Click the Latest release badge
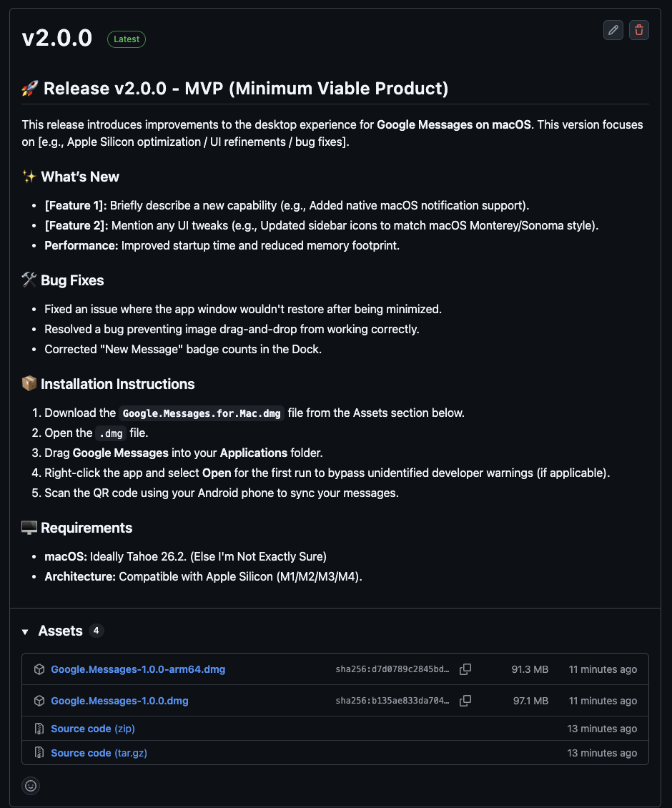Viewport: 672px width, 808px height. 127,39
